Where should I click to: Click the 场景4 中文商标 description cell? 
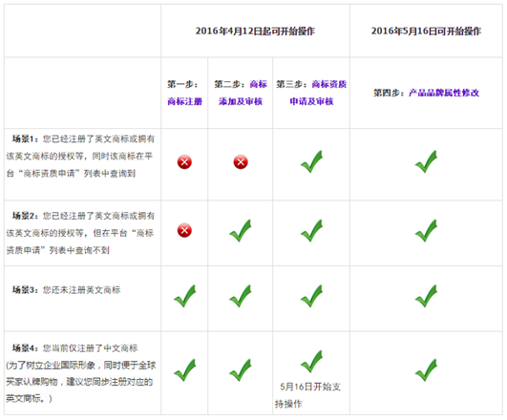[82, 373]
